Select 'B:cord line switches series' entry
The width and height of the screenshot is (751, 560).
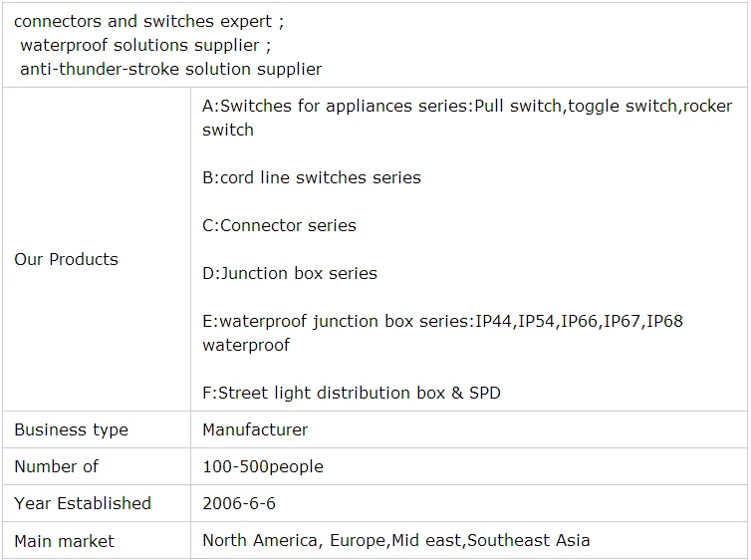pyautogui.click(x=311, y=177)
